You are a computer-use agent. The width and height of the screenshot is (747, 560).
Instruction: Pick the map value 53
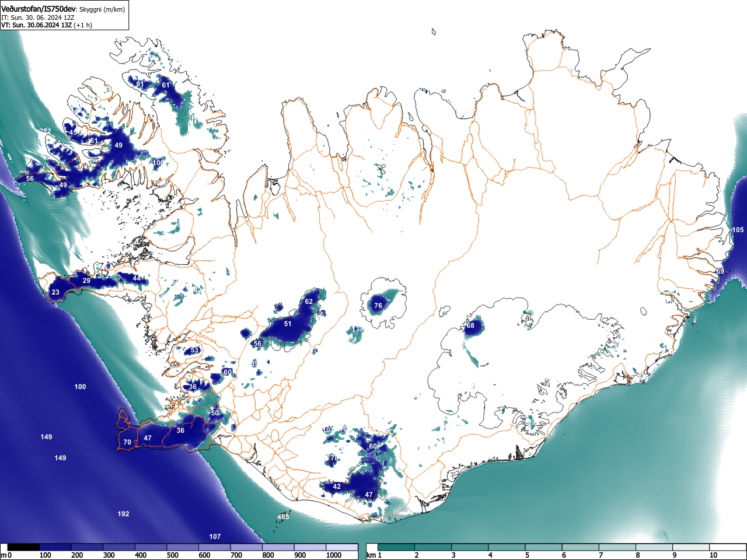[194, 351]
